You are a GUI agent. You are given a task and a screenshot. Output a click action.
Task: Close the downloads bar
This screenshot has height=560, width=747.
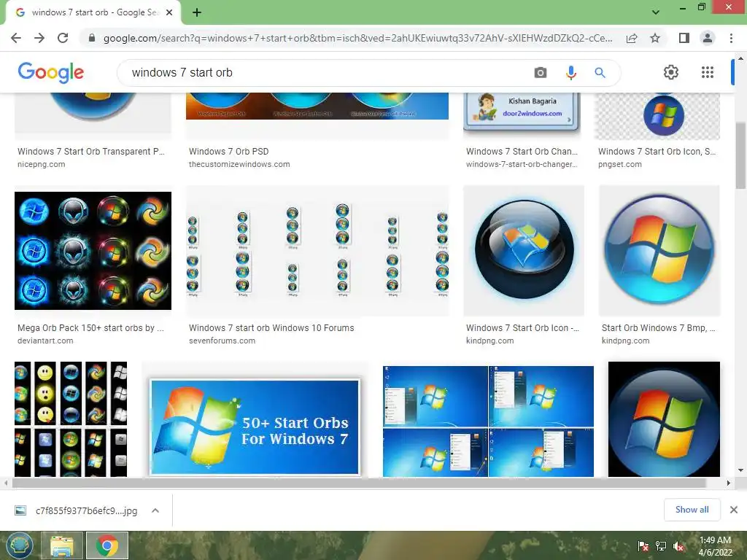734,510
